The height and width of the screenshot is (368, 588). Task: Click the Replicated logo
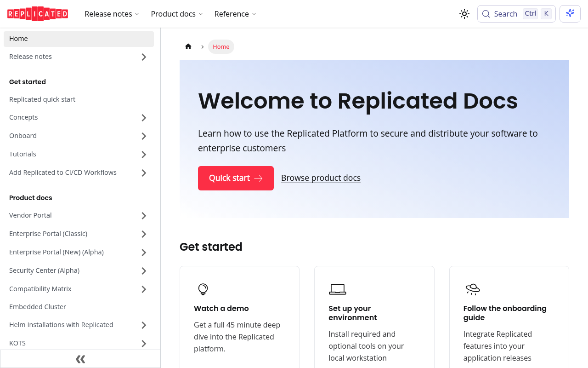tap(38, 14)
